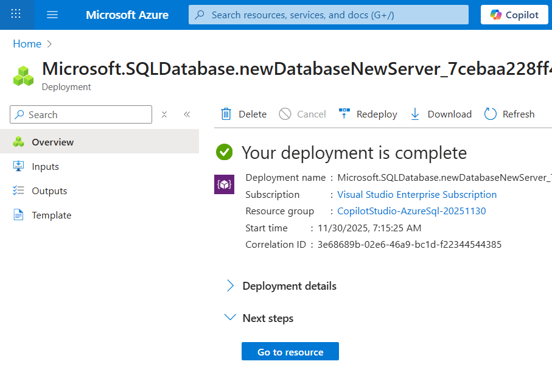The width and height of the screenshot is (552, 392).
Task: Collapse the Next steps section
Action: [x=230, y=318]
